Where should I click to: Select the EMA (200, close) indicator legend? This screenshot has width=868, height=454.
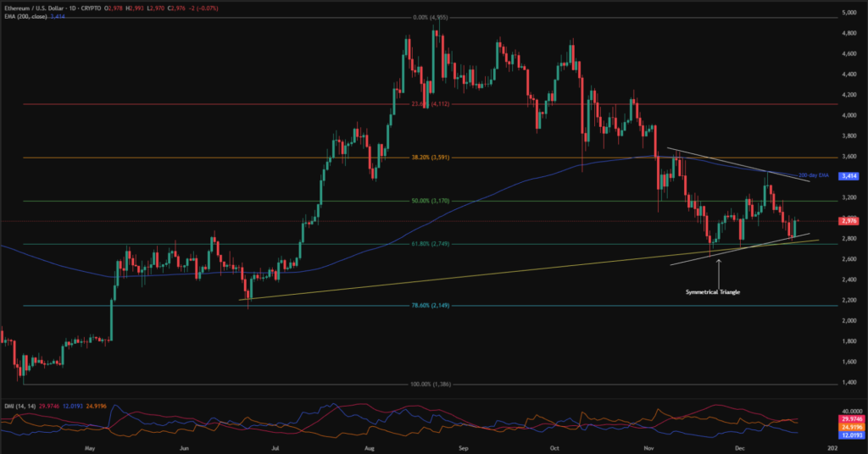pyautogui.click(x=25, y=17)
